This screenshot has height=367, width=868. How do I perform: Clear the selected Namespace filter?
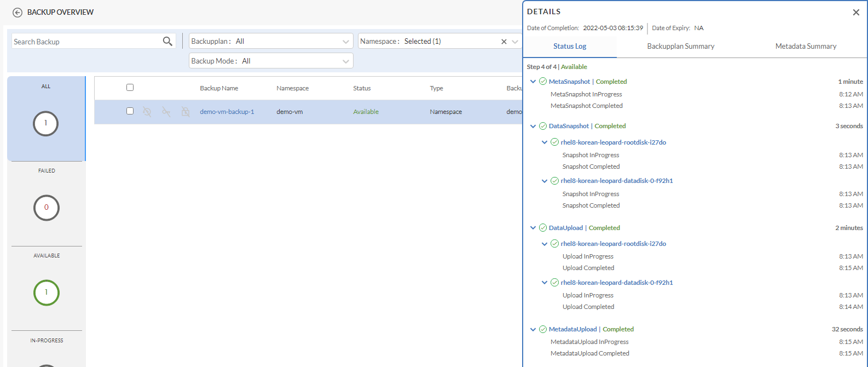tap(504, 42)
